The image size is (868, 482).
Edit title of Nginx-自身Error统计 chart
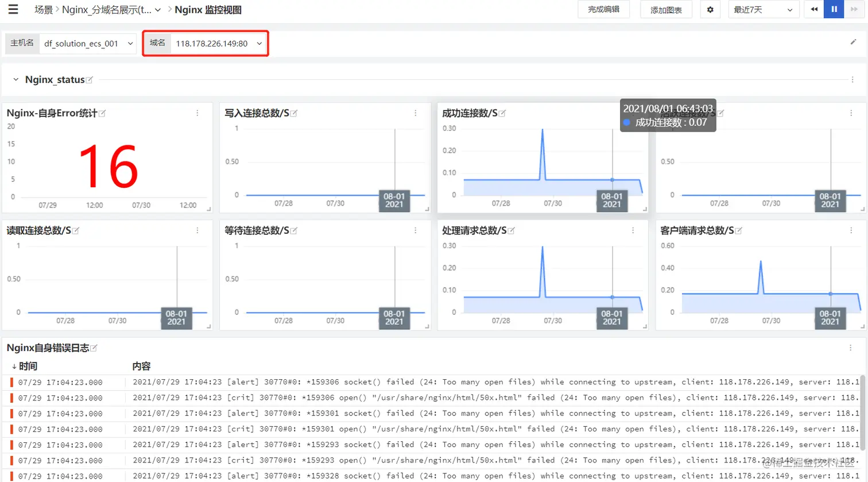[x=102, y=113]
